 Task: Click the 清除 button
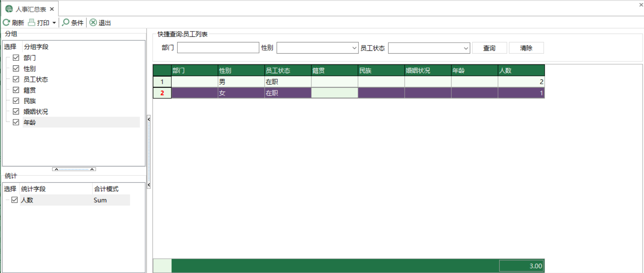(x=526, y=48)
